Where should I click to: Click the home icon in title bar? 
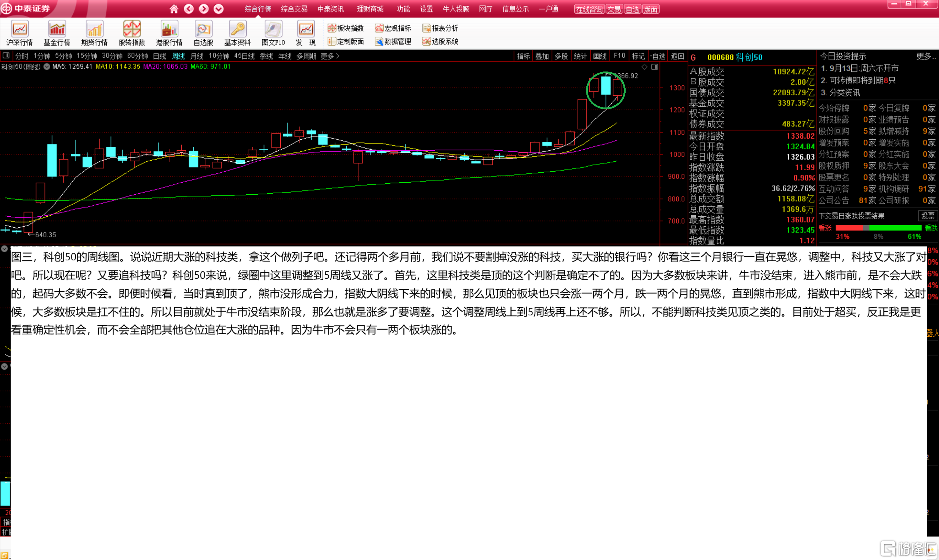click(x=174, y=9)
